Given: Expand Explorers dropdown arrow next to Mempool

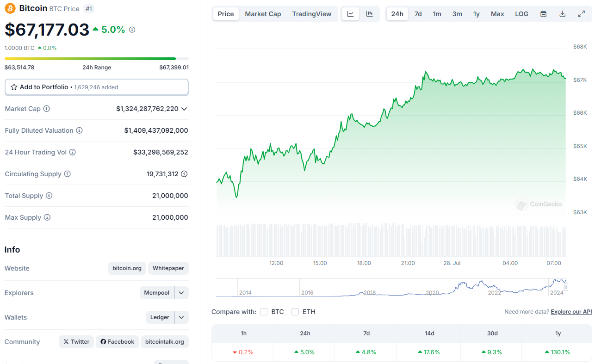Looking at the screenshot, I should (181, 293).
